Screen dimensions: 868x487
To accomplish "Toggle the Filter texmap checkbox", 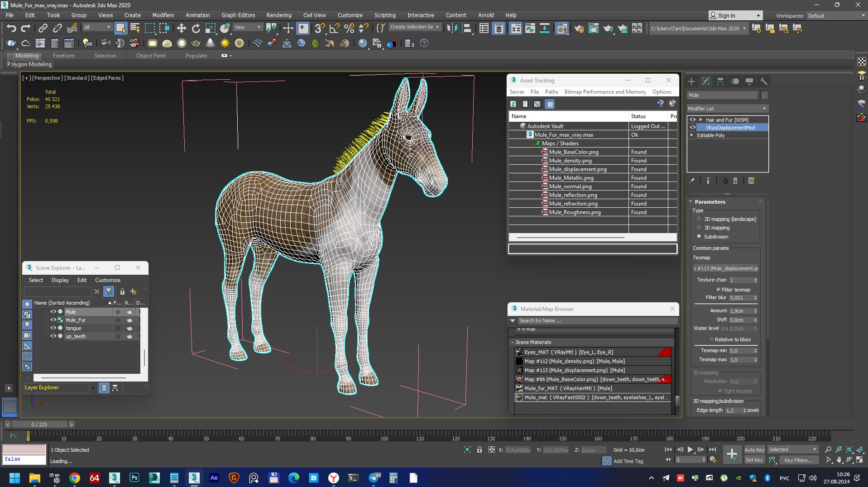I will [x=718, y=290].
